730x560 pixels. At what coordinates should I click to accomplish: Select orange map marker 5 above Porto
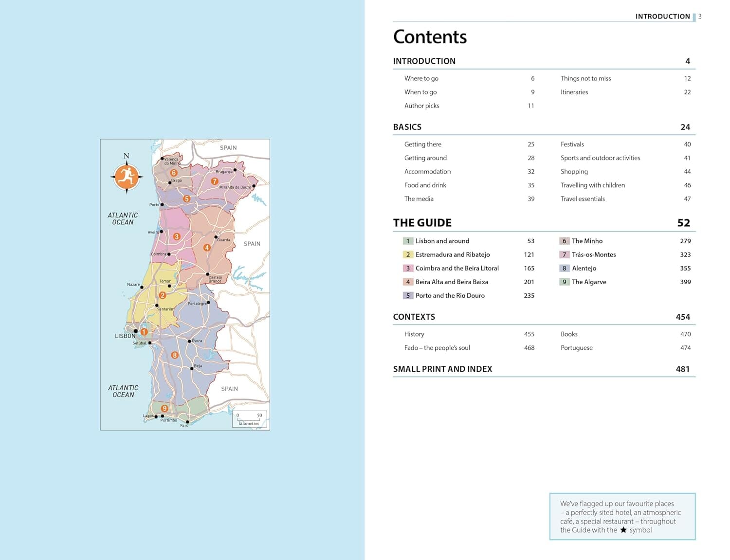(x=186, y=199)
